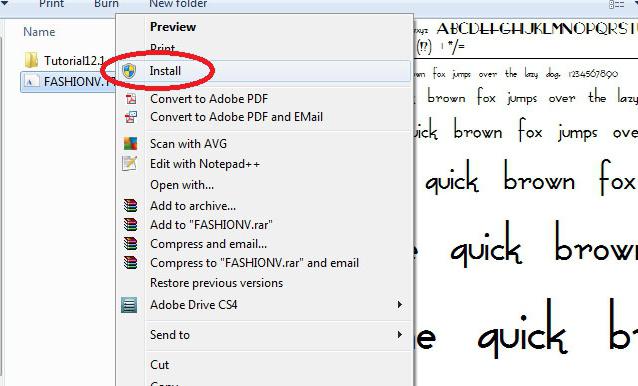Click the New folder toolbar button
The image size is (638, 386).
point(178,4)
